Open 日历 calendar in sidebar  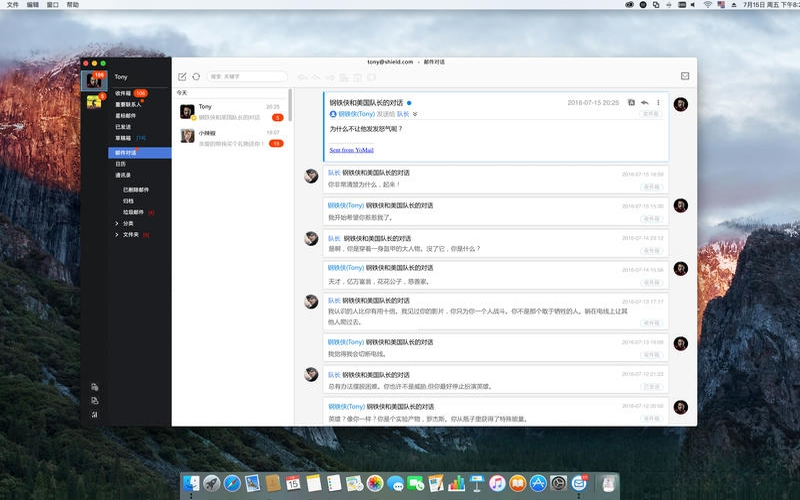coord(139,164)
